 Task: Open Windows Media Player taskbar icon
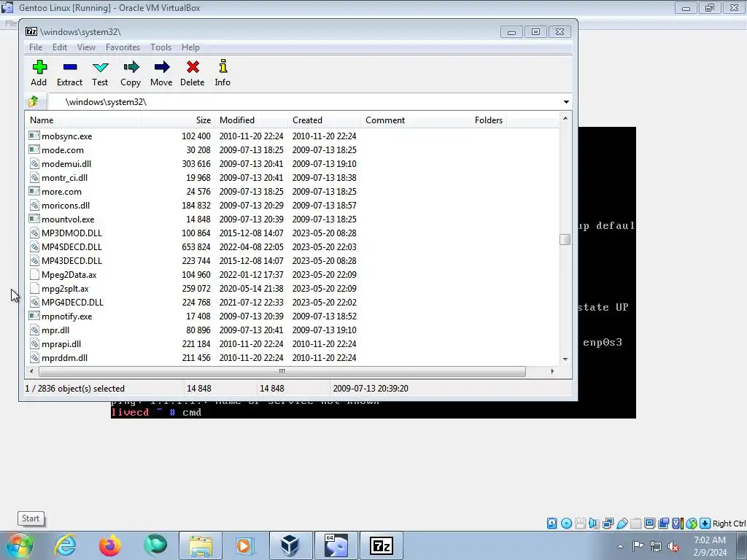[x=246, y=545]
